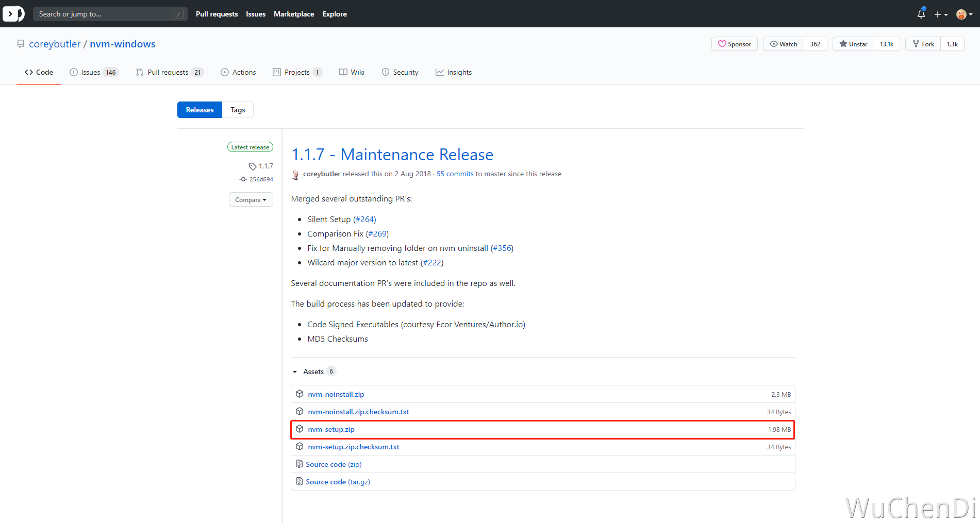Click coreybutler's small avatar image
Viewport: 980px width, 523px height.
pos(295,174)
